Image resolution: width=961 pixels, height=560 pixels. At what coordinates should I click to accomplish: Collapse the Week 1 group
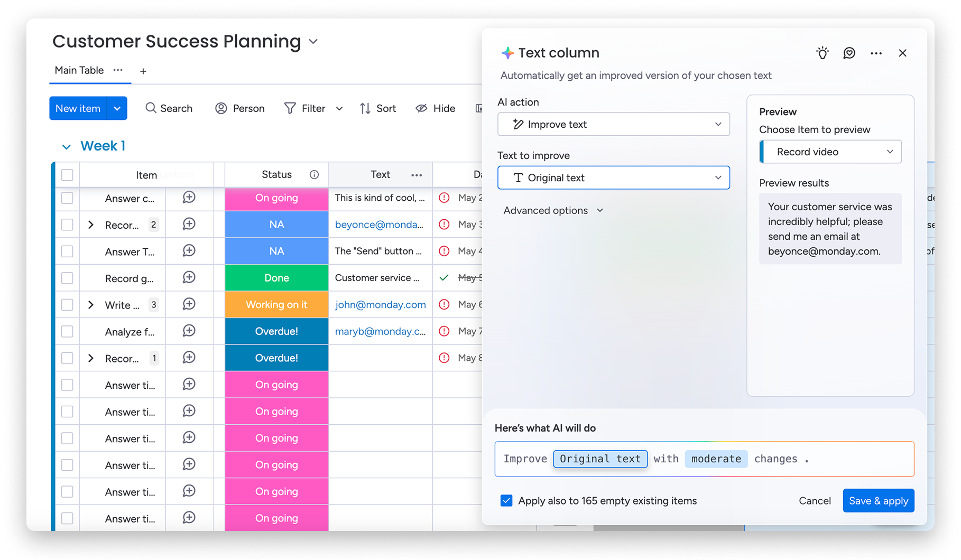[x=66, y=146]
